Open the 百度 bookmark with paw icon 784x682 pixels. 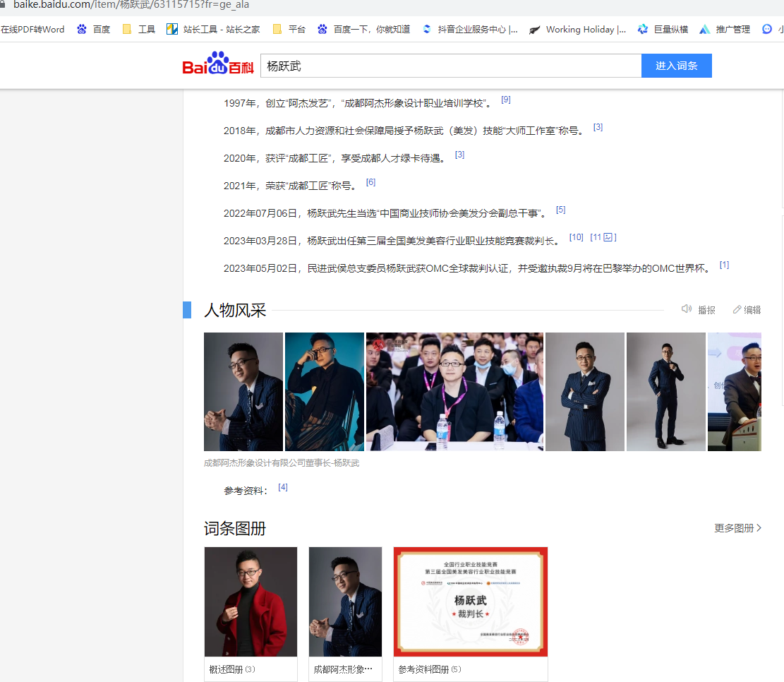point(94,29)
